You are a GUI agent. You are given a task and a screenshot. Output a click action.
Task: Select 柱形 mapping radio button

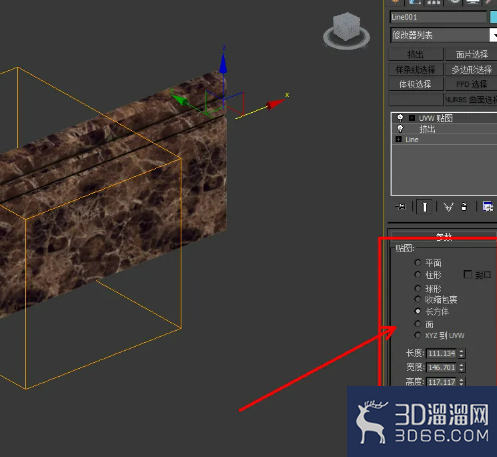[417, 275]
